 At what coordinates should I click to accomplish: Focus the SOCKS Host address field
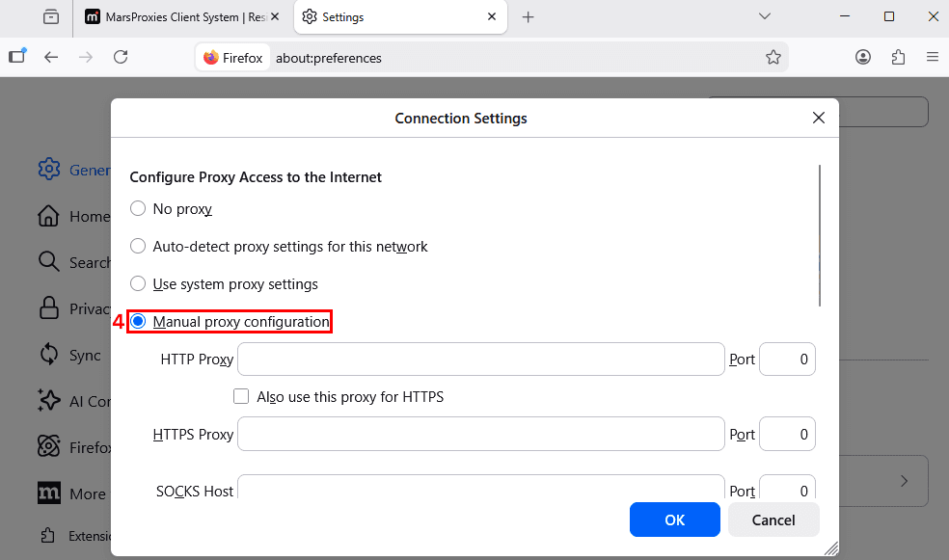(x=480, y=487)
